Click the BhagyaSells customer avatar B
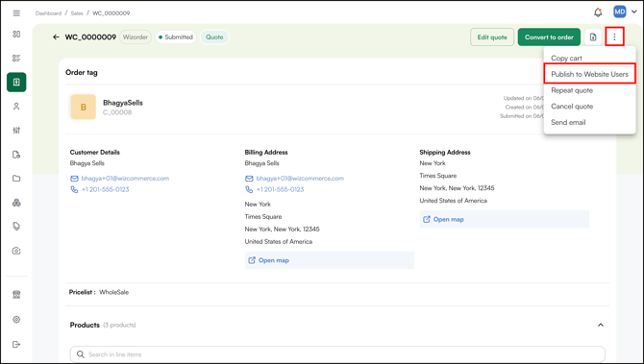The width and height of the screenshot is (644, 364). pyautogui.click(x=83, y=107)
